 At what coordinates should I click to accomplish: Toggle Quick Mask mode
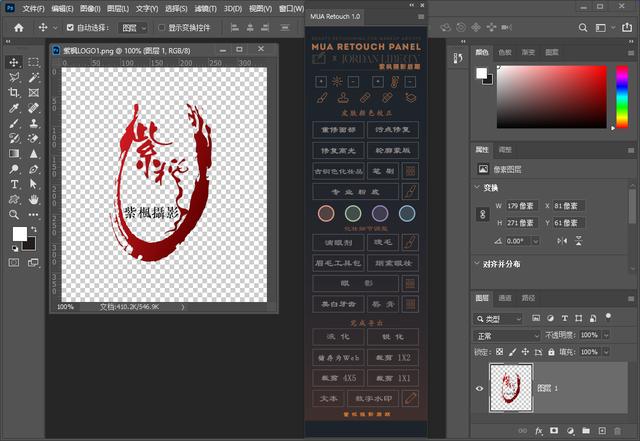[14, 263]
